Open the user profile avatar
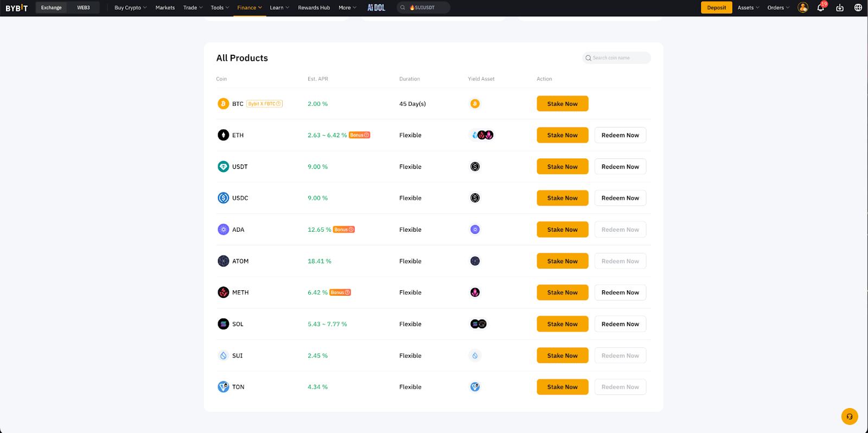Screen dimensions: 868x433 [x=803, y=8]
